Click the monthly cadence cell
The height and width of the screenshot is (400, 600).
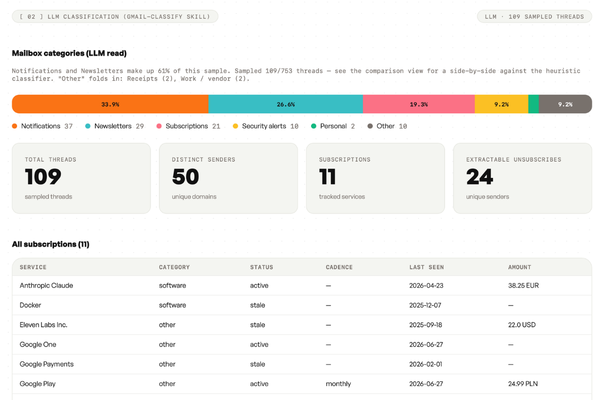[338, 384]
